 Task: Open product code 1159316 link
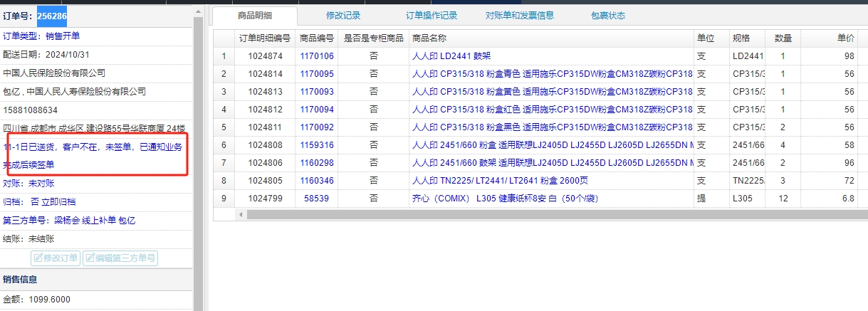coord(317,145)
